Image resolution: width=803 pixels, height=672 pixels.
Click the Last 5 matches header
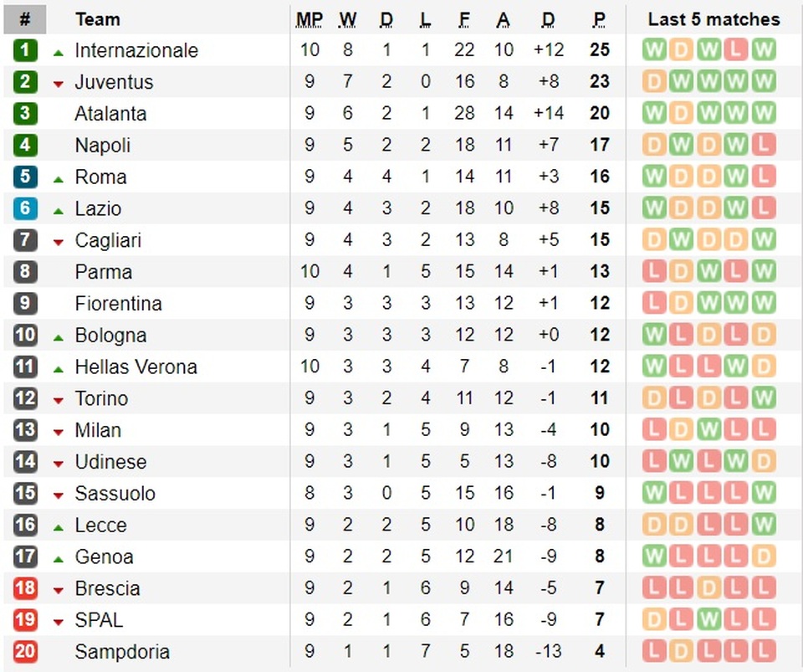(713, 19)
